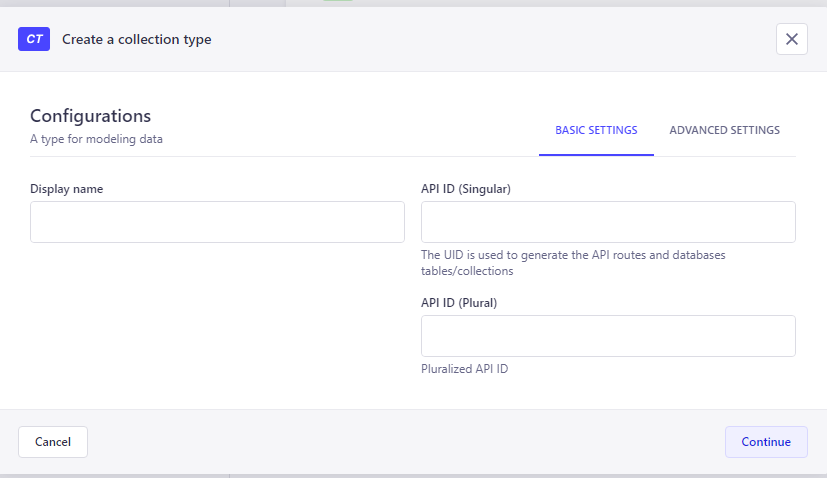Click the API ID (Plural) label
Screen dimensions: 827x478
point(459,303)
